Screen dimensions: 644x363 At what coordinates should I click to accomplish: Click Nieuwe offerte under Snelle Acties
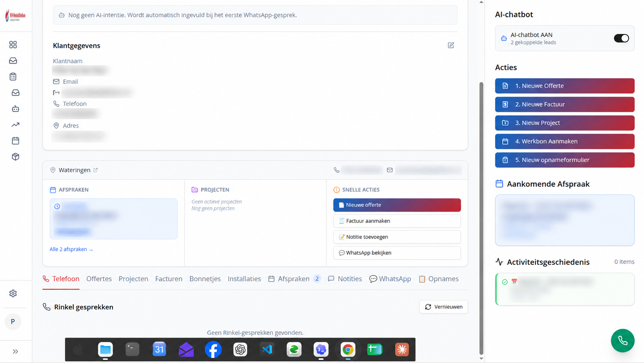point(397,205)
